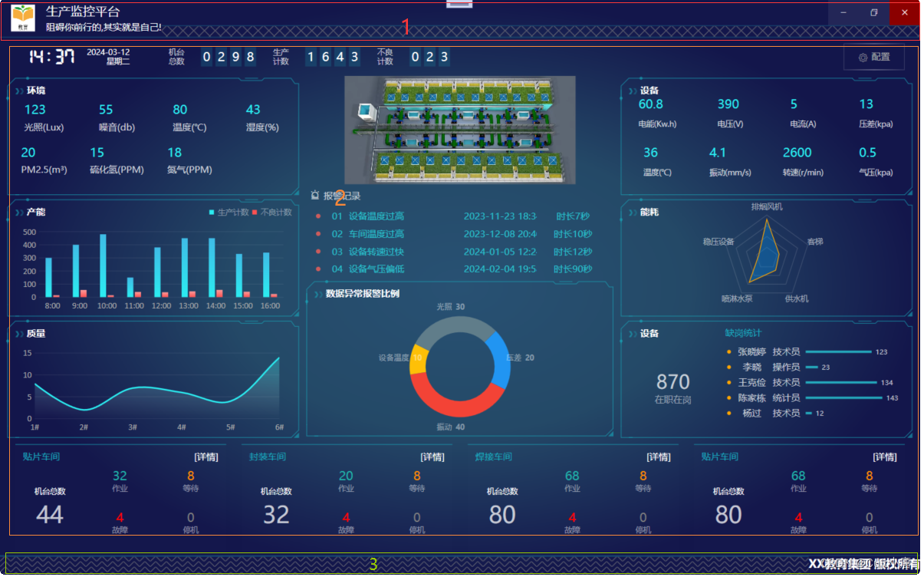Click the 焊接车间 workshop title
Screen dimensions: 924x577
pos(494,457)
